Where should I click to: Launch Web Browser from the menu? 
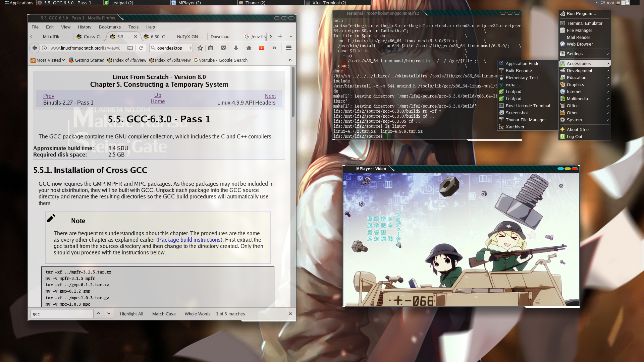pyautogui.click(x=584, y=44)
